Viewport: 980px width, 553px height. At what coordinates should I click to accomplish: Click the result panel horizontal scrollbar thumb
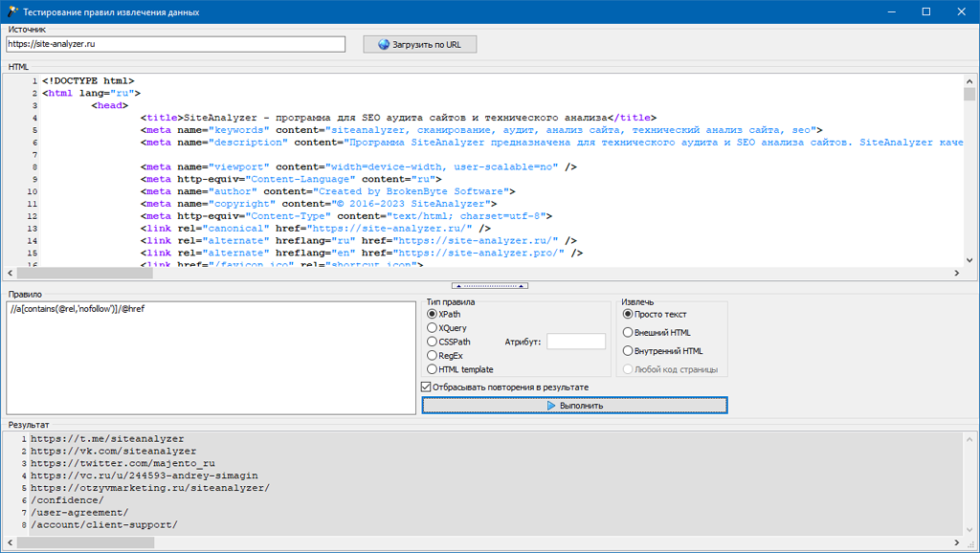coord(85,542)
